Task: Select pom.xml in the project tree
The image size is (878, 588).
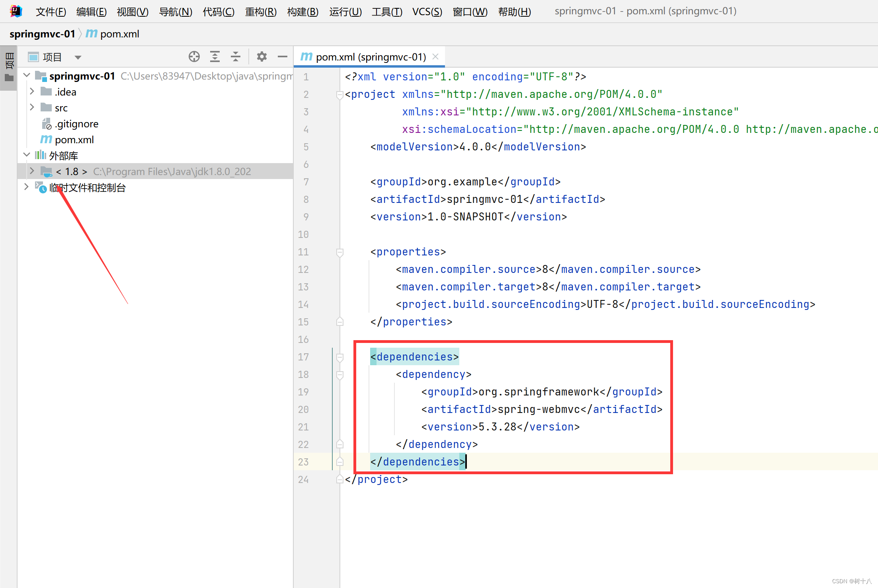Action: pyautogui.click(x=74, y=140)
